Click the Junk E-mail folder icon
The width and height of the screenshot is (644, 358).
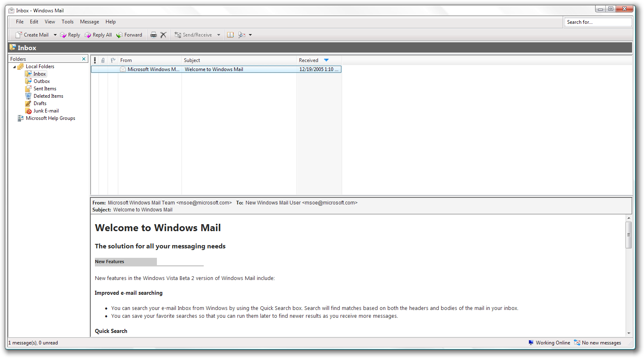28,111
